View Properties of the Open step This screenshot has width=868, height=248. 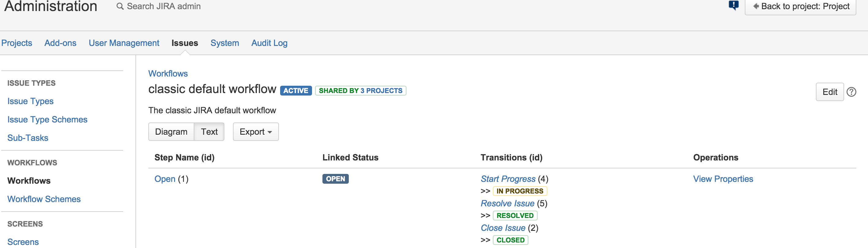pyautogui.click(x=723, y=179)
